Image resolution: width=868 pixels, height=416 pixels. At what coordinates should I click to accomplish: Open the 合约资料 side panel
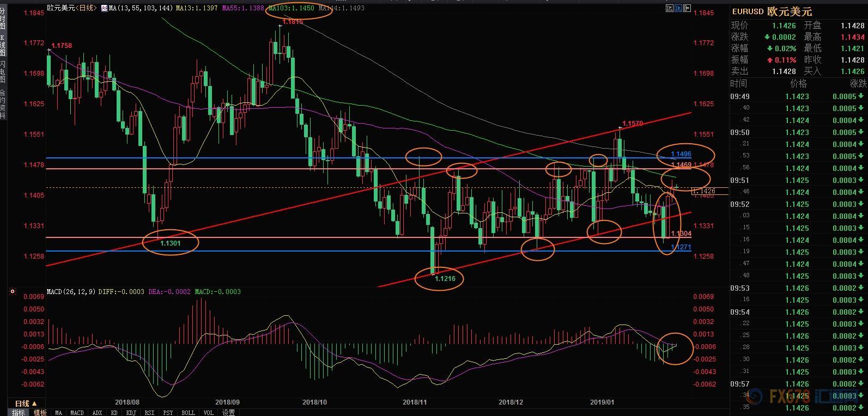coord(3,104)
